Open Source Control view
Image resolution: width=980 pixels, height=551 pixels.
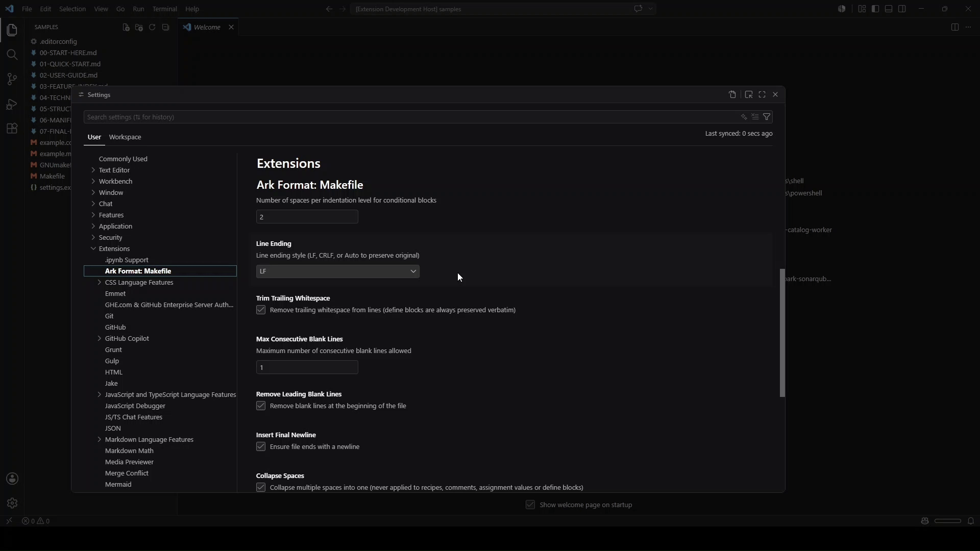pos(12,79)
